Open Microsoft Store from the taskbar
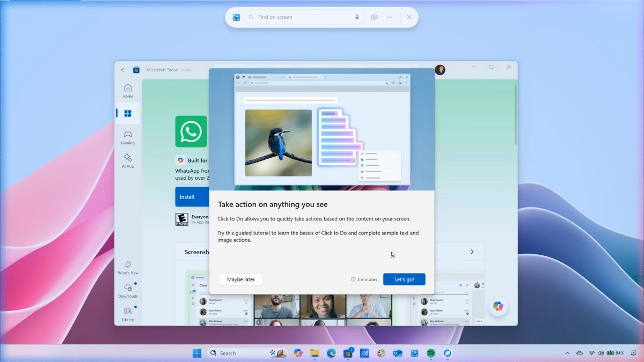 click(348, 353)
